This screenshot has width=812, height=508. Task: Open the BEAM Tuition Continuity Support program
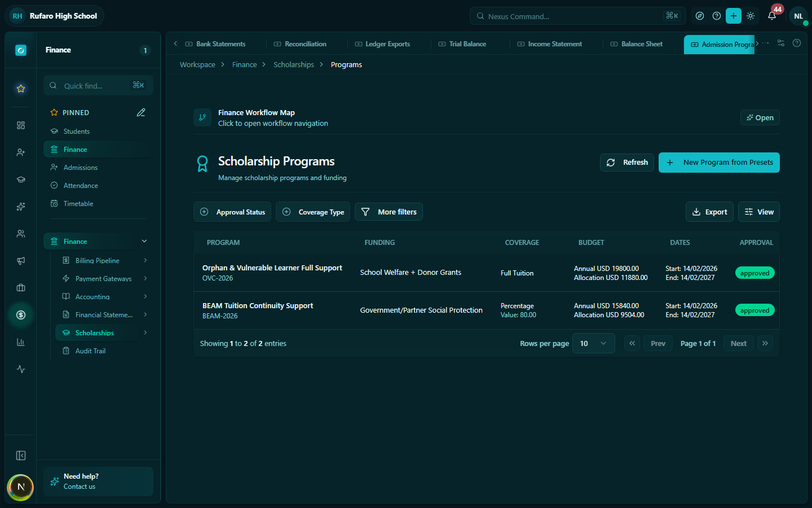pos(258,305)
